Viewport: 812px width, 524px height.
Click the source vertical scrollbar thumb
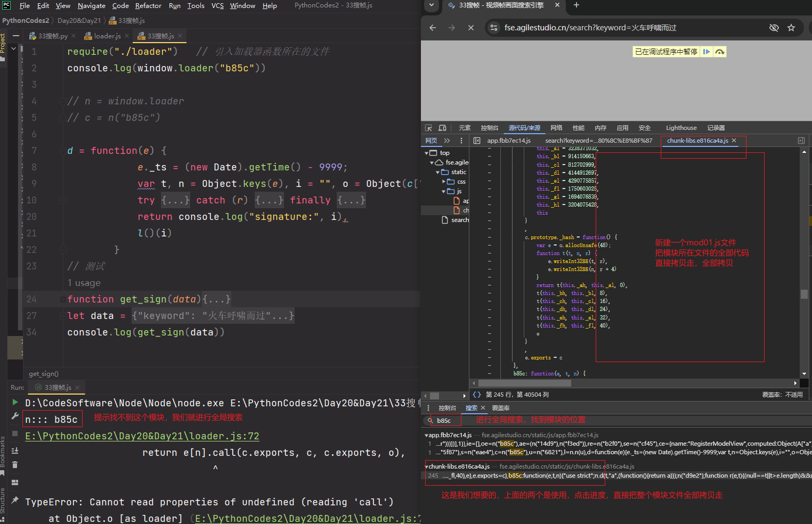(x=804, y=294)
